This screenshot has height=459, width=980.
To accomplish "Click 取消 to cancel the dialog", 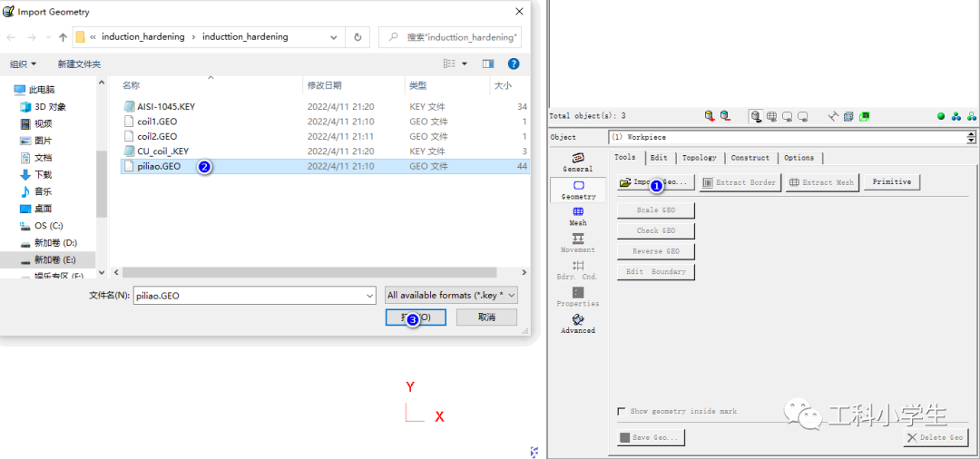I will 487,317.
